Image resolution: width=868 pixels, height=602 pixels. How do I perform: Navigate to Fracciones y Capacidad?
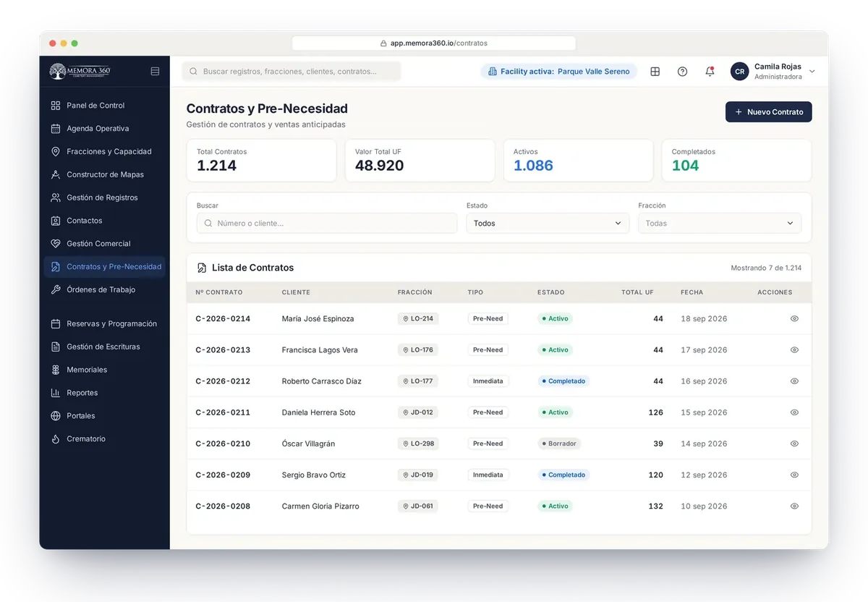coord(104,152)
